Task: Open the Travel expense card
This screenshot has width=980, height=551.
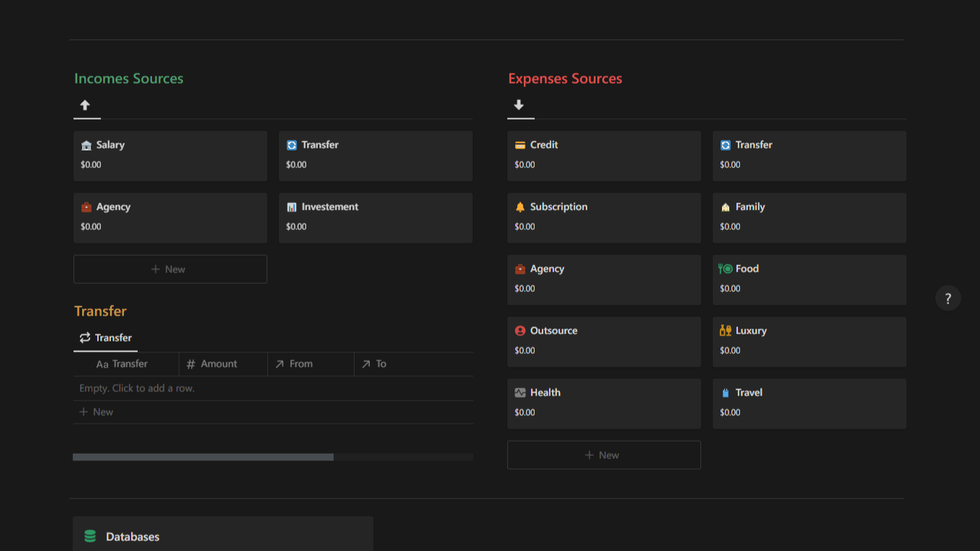Action: click(809, 403)
